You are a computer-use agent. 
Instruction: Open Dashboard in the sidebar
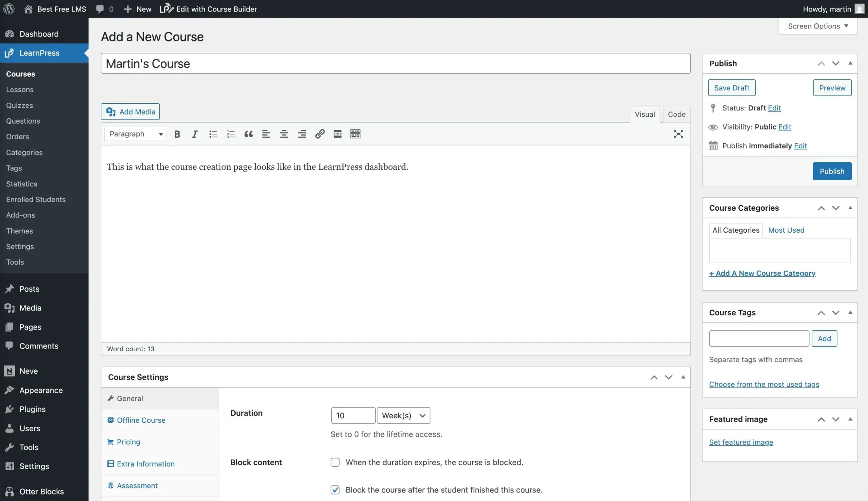point(44,34)
